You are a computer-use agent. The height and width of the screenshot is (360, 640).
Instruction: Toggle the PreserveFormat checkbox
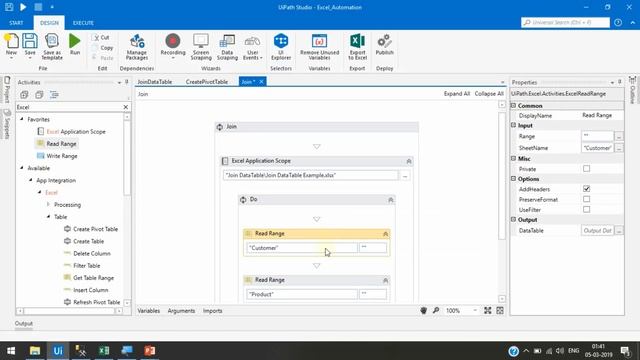(587, 199)
